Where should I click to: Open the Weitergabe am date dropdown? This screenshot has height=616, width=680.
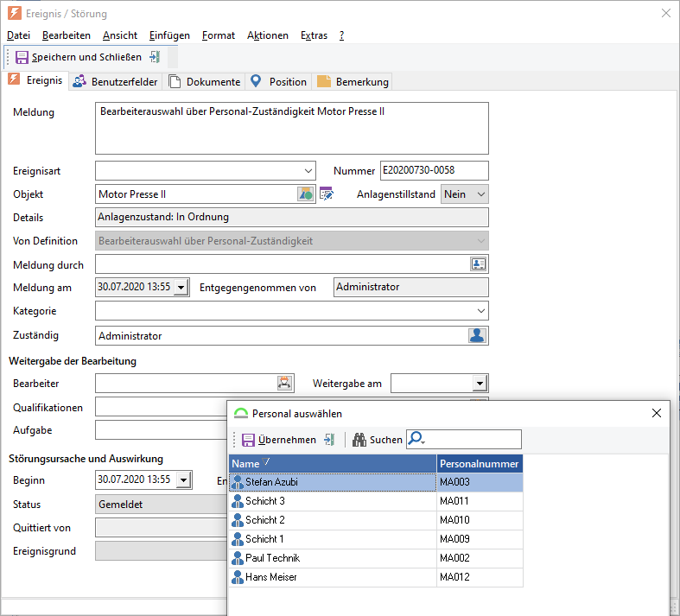[x=480, y=384]
